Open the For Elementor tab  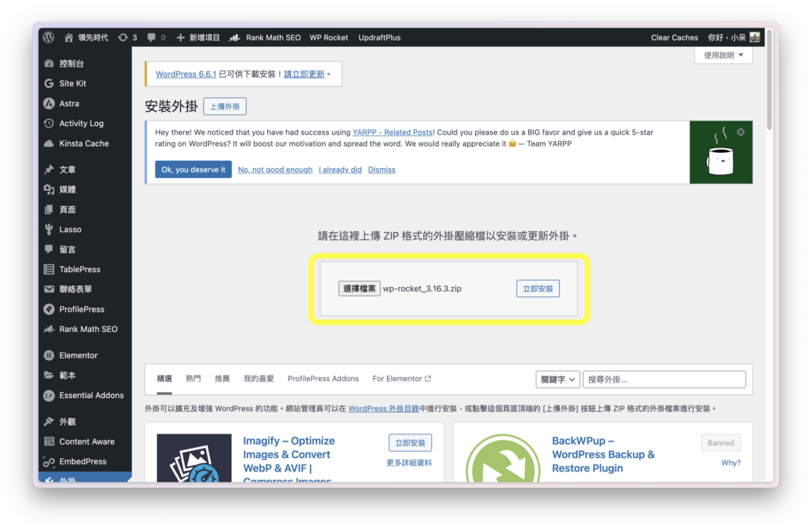(x=402, y=379)
